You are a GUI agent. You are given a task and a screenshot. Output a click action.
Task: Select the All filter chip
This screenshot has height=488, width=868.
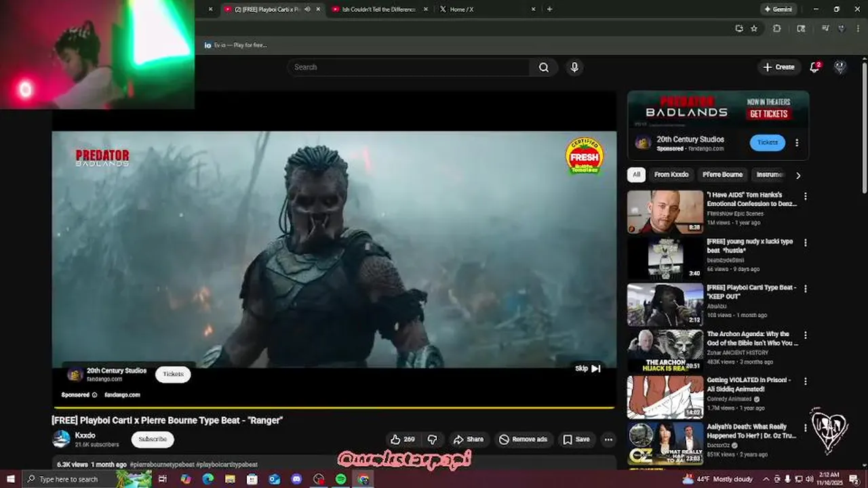(x=636, y=175)
